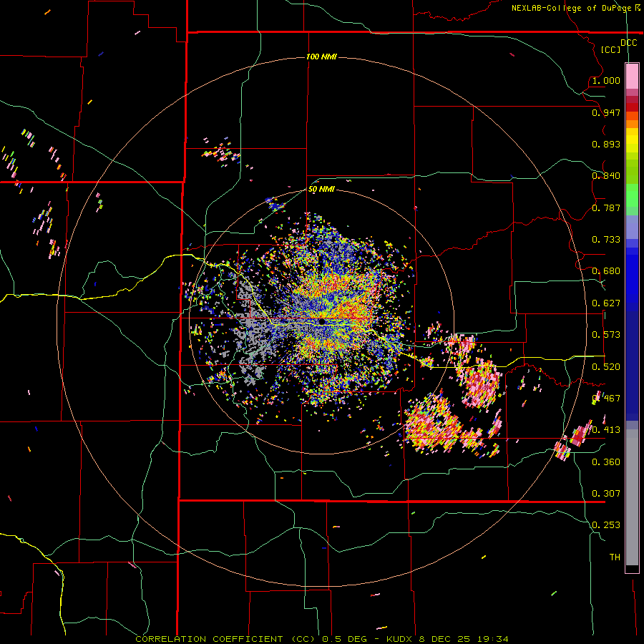The width and height of the screenshot is (644, 644).
Task: Select the 0.893 legend value
Action: tap(606, 144)
